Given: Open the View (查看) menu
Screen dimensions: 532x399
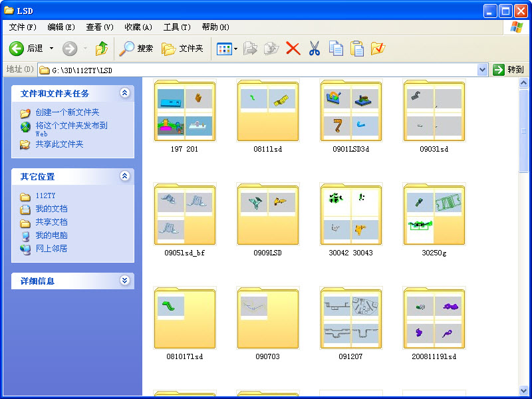Looking at the screenshot, I should 99,27.
